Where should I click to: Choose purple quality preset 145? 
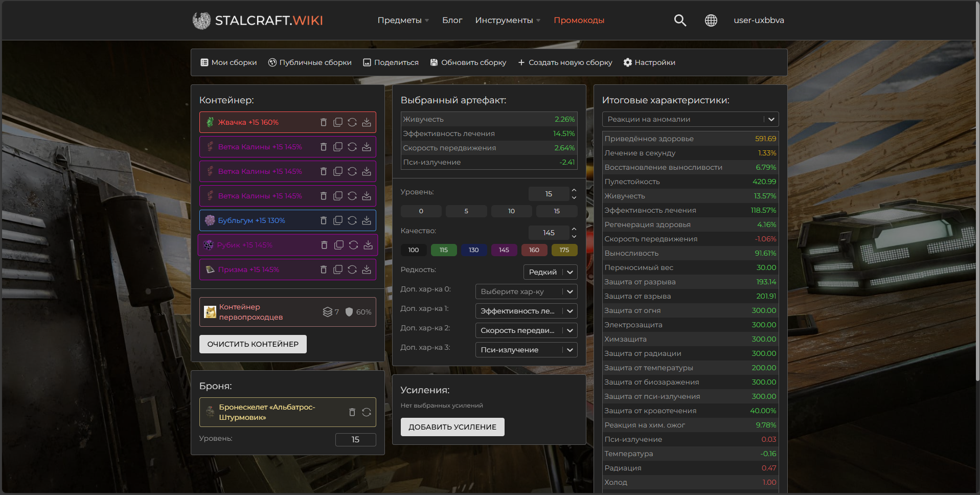[x=504, y=250]
